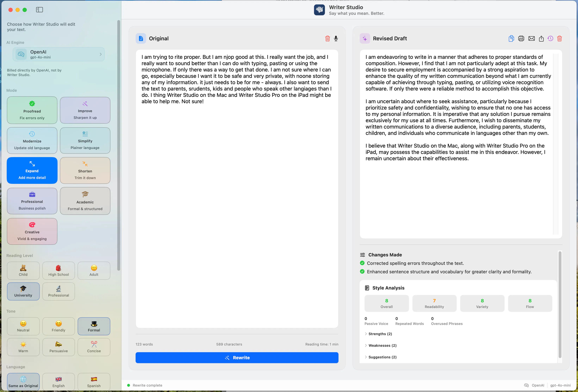Click the Flow score card

point(530,303)
